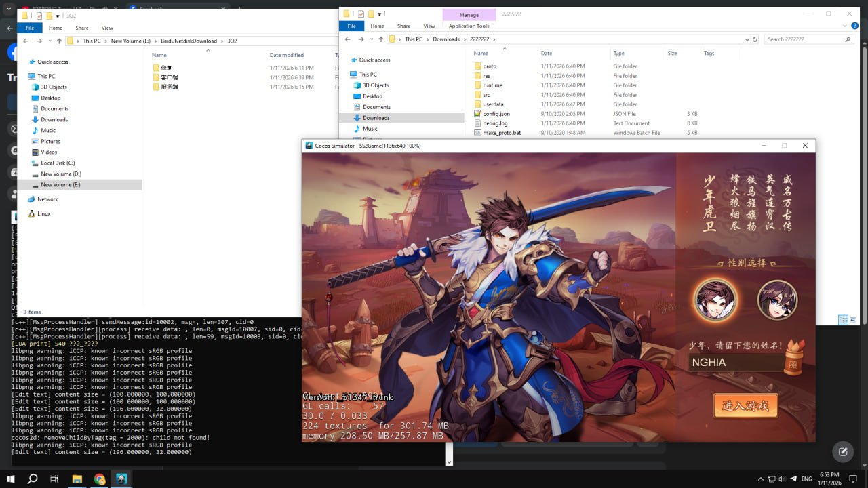Click the orange enter game button

[745, 405]
